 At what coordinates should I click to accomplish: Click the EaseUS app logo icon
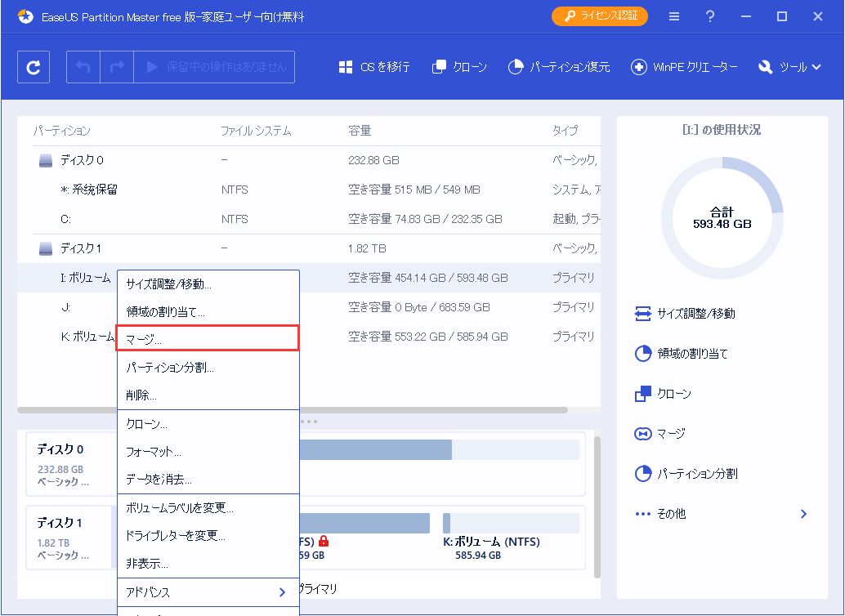point(25,16)
